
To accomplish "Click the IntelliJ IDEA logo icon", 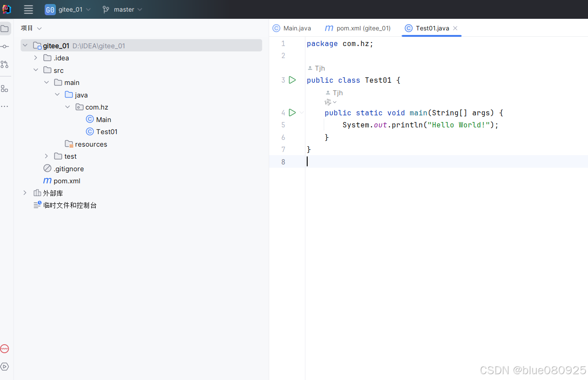I will [x=6, y=9].
